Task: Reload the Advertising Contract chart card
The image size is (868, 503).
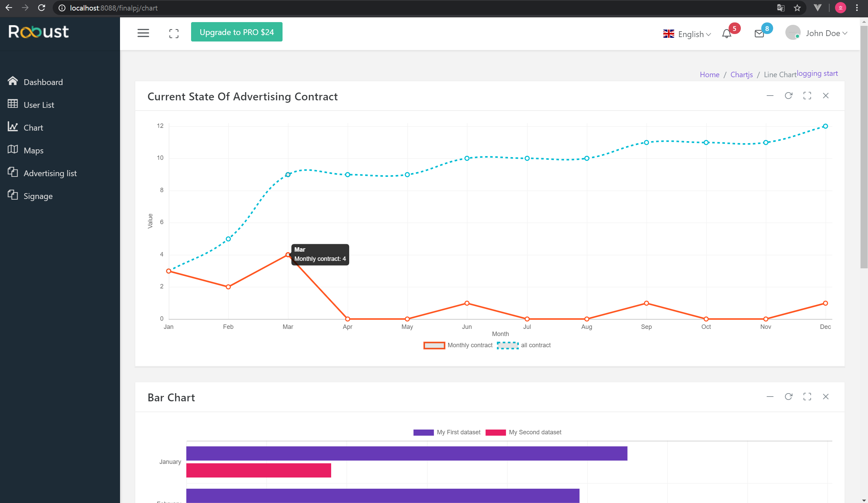Action: 788,96
